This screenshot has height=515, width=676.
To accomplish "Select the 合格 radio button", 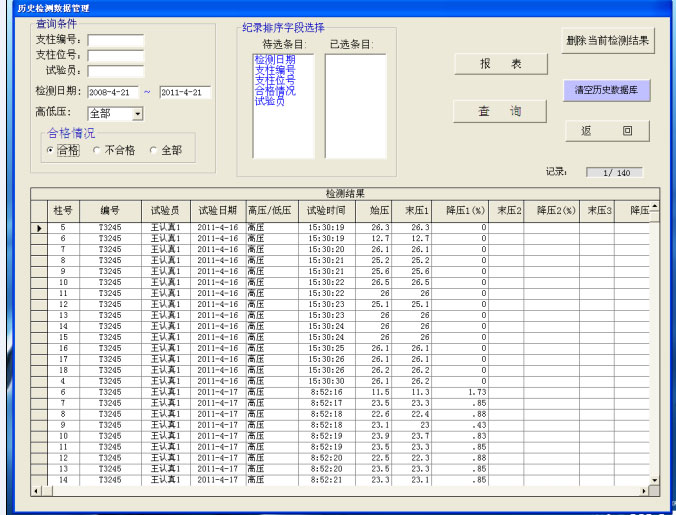I will pos(51,150).
